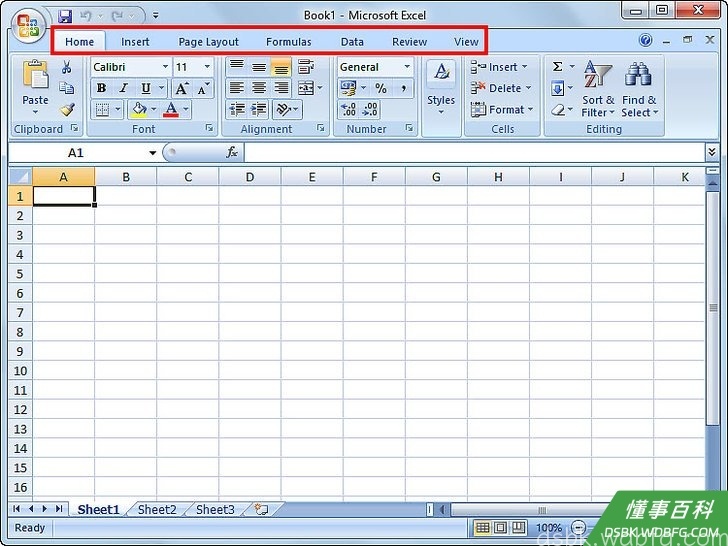Apply cell borders icon
The image size is (728, 546).
(x=102, y=110)
